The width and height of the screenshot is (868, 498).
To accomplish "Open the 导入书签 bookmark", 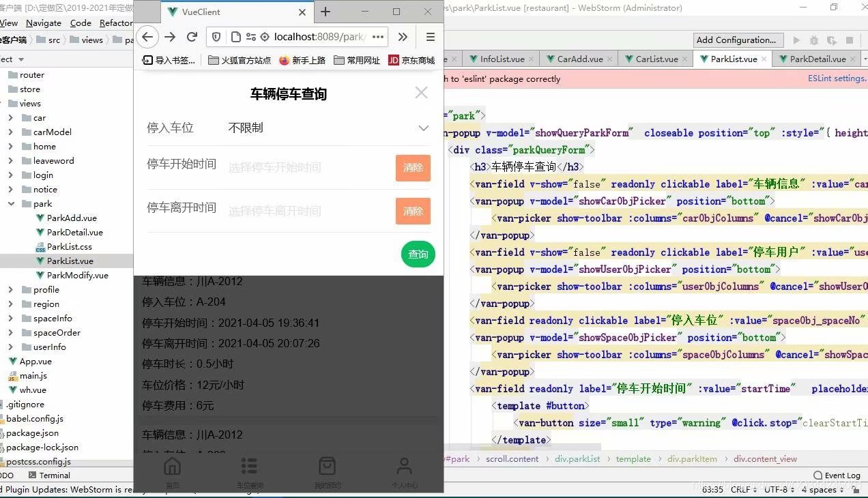I will point(169,60).
